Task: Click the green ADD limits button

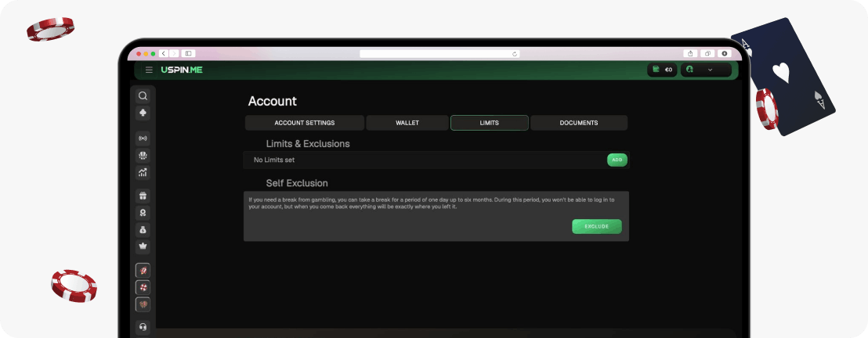Action: (x=617, y=160)
